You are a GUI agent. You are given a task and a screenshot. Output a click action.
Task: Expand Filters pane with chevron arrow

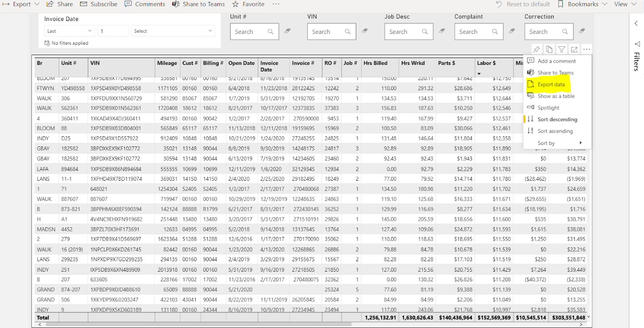click(636, 23)
